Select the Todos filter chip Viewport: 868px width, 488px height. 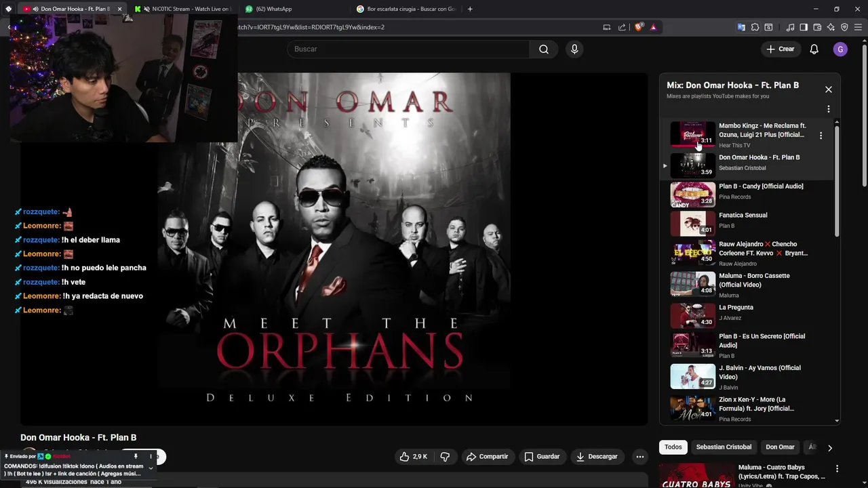pyautogui.click(x=673, y=447)
